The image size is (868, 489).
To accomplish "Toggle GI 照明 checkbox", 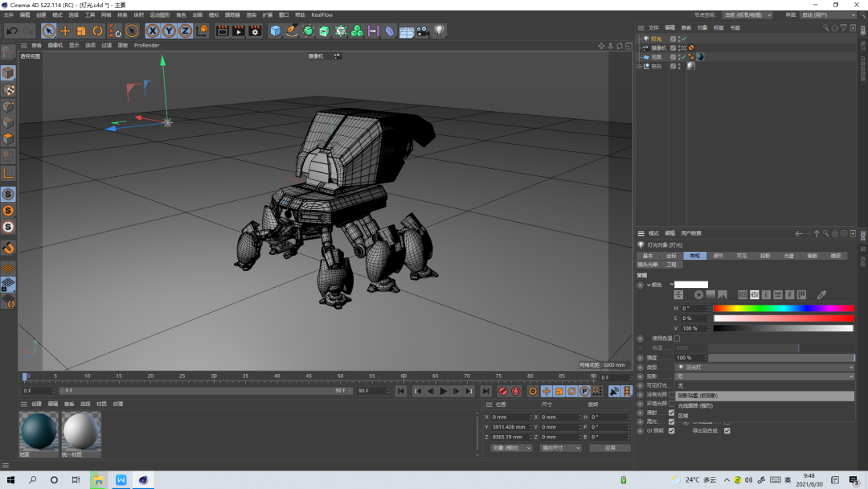I will point(671,431).
